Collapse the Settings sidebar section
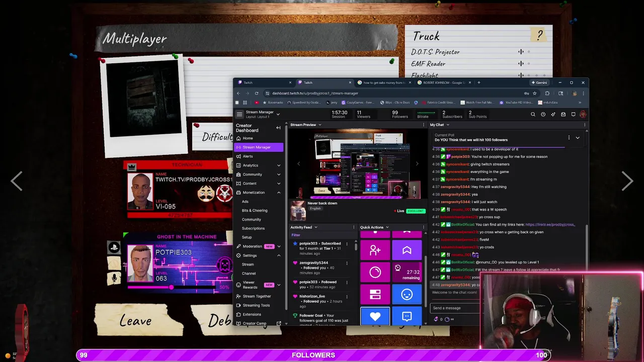This screenshot has width=644, height=362. click(279, 255)
